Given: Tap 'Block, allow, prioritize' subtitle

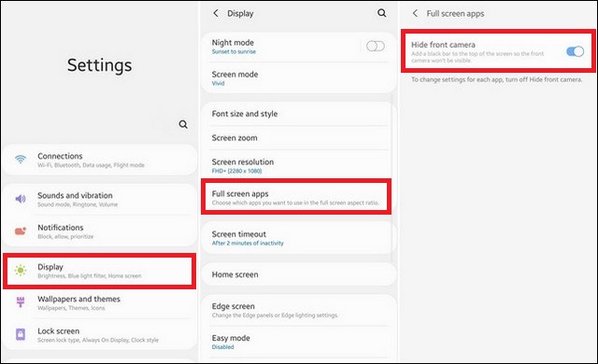Looking at the screenshot, I should (x=65, y=236).
